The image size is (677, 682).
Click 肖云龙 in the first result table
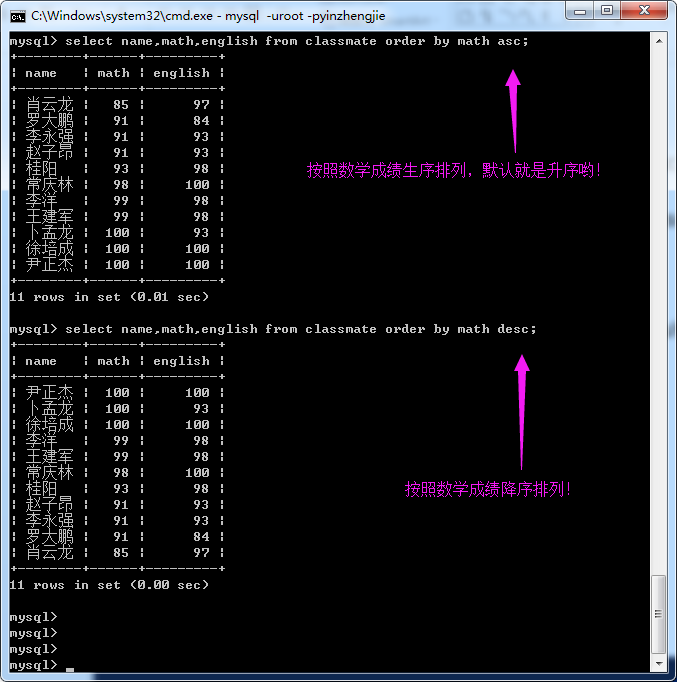pos(49,104)
